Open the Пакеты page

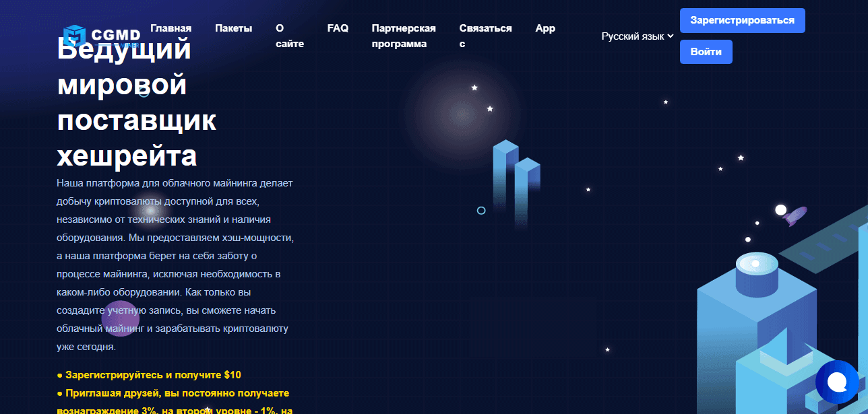pos(234,28)
